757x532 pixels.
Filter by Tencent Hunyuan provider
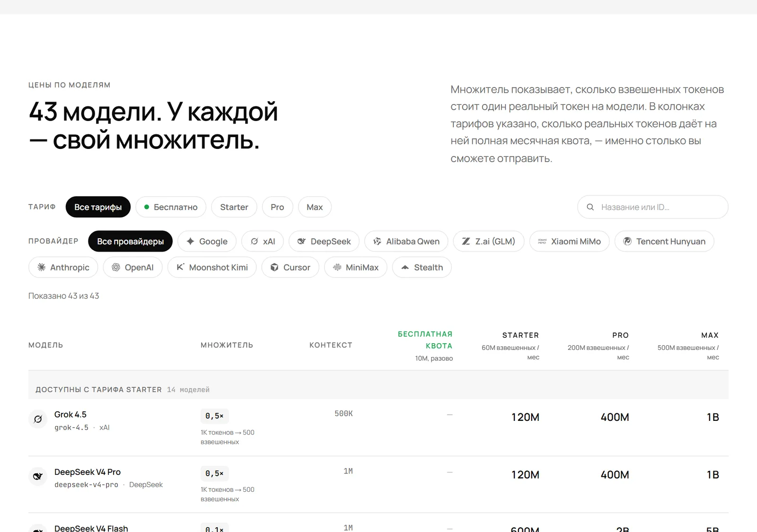(x=664, y=241)
